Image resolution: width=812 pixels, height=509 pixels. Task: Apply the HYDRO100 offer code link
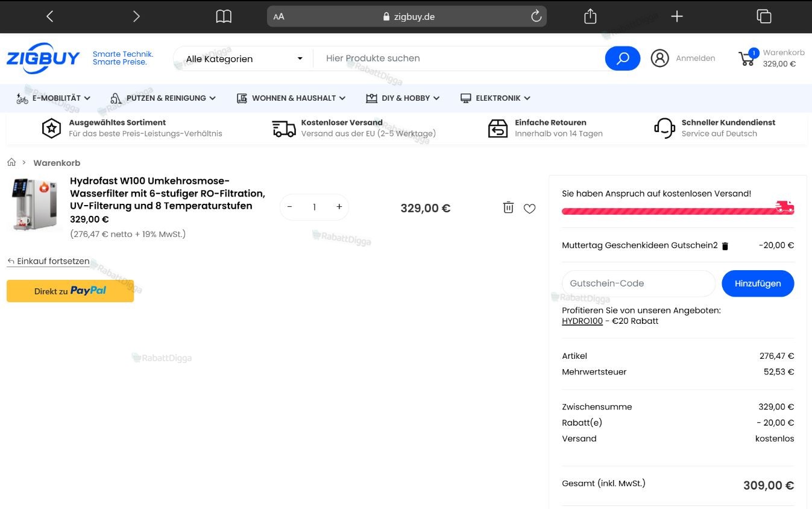click(582, 321)
